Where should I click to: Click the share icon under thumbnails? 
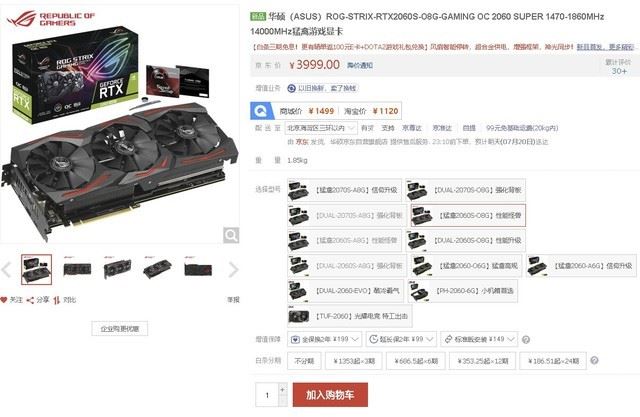pyautogui.click(x=30, y=300)
